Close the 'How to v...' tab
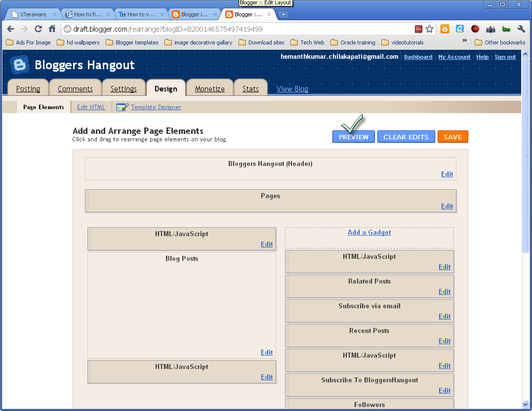The height and width of the screenshot is (411, 532). click(x=162, y=14)
